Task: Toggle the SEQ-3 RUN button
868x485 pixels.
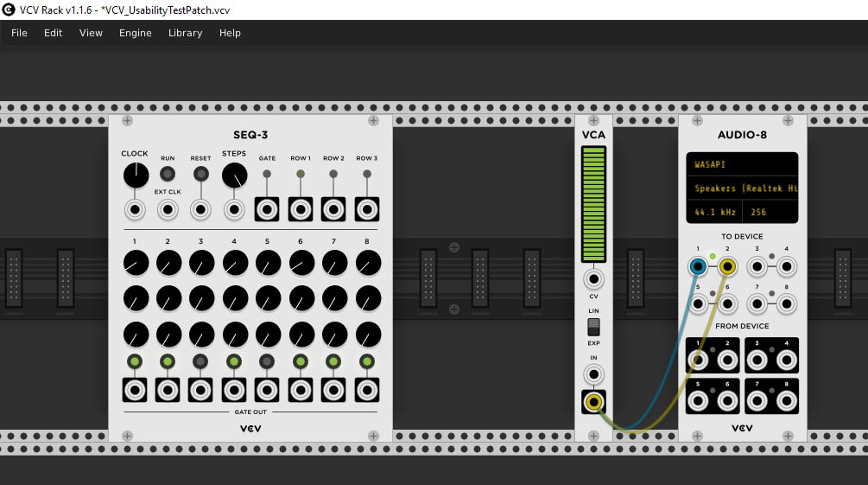Action: (x=168, y=174)
